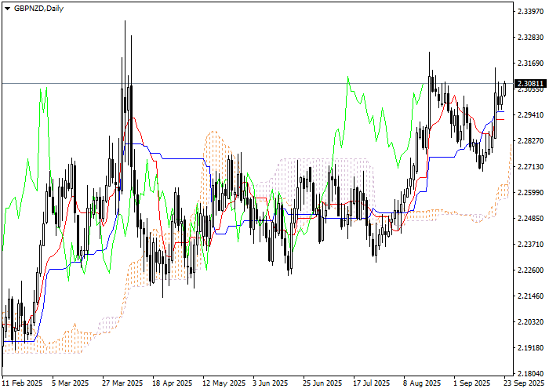Click the current price tag 2.30811
549x392 pixels.
pos(530,83)
